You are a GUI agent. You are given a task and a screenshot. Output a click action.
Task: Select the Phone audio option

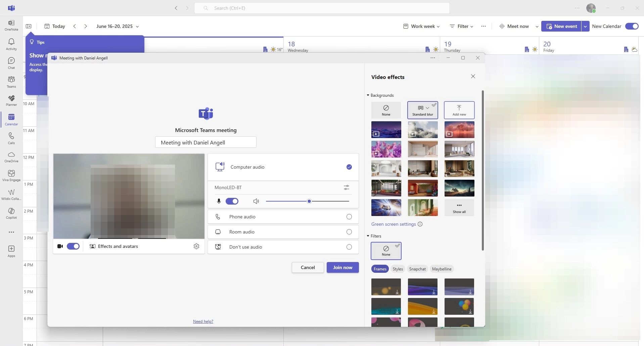tap(283, 217)
